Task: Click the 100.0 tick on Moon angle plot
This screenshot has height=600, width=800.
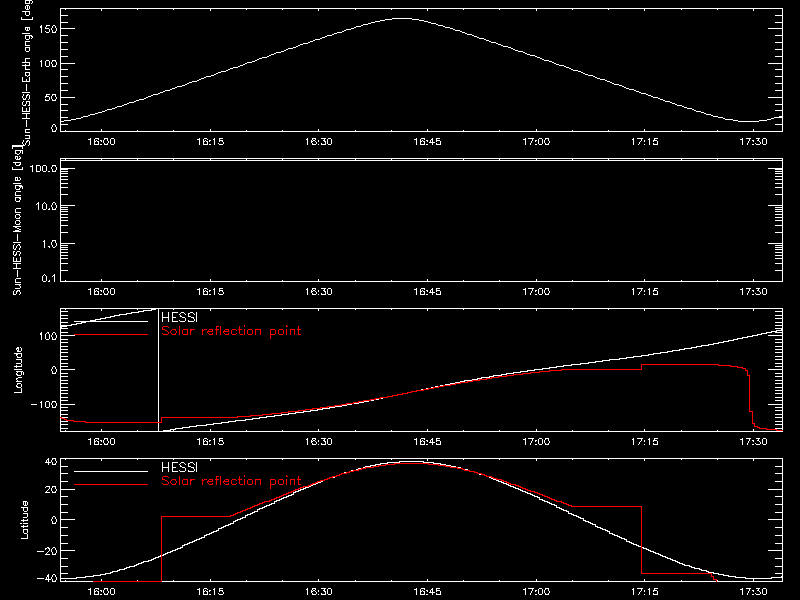Action: point(43,169)
